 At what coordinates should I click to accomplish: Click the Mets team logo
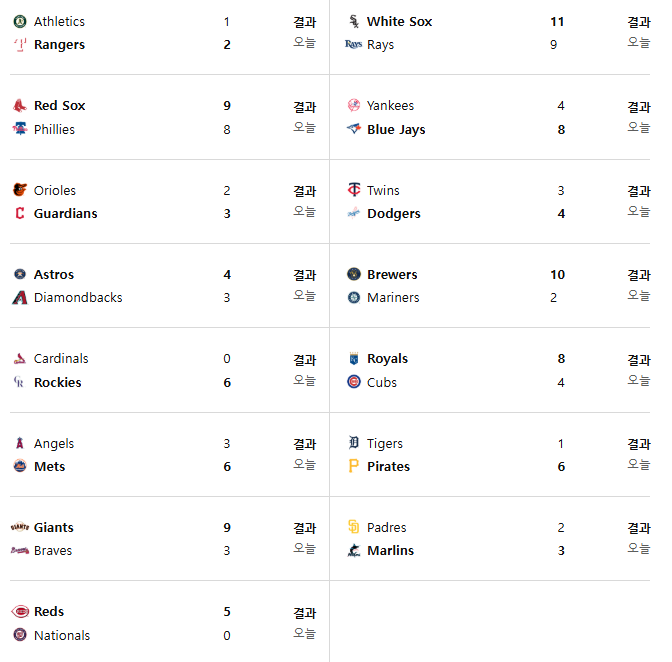(x=20, y=466)
